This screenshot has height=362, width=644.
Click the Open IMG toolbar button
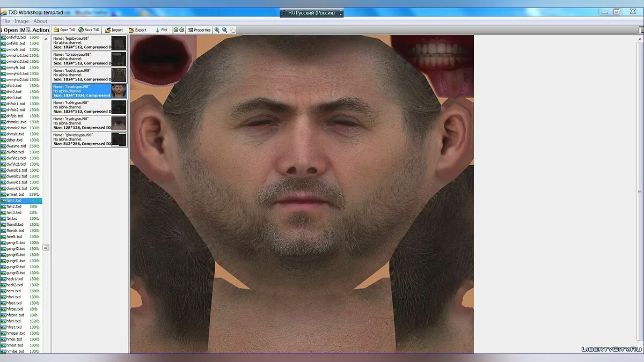coord(12,30)
